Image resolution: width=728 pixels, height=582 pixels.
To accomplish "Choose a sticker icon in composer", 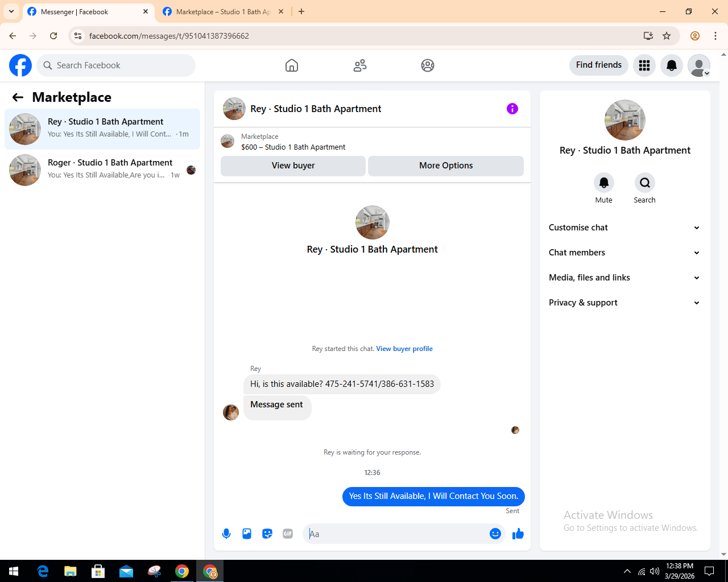I will pyautogui.click(x=267, y=534).
